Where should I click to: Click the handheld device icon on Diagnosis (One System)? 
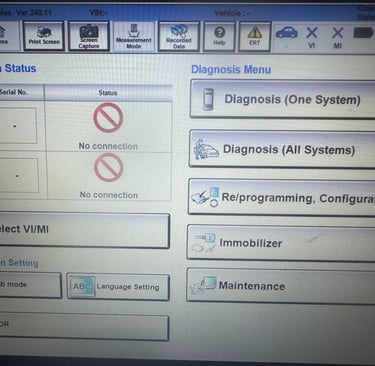click(208, 99)
